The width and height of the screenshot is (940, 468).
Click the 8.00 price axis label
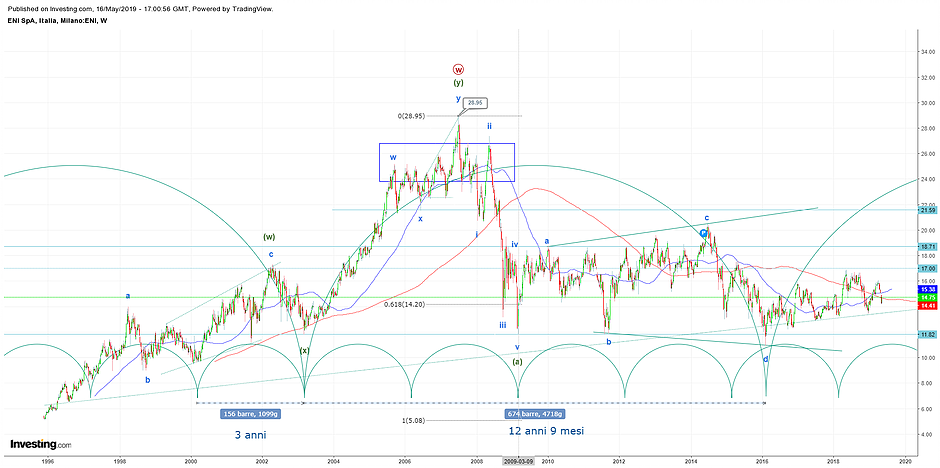tap(928, 384)
